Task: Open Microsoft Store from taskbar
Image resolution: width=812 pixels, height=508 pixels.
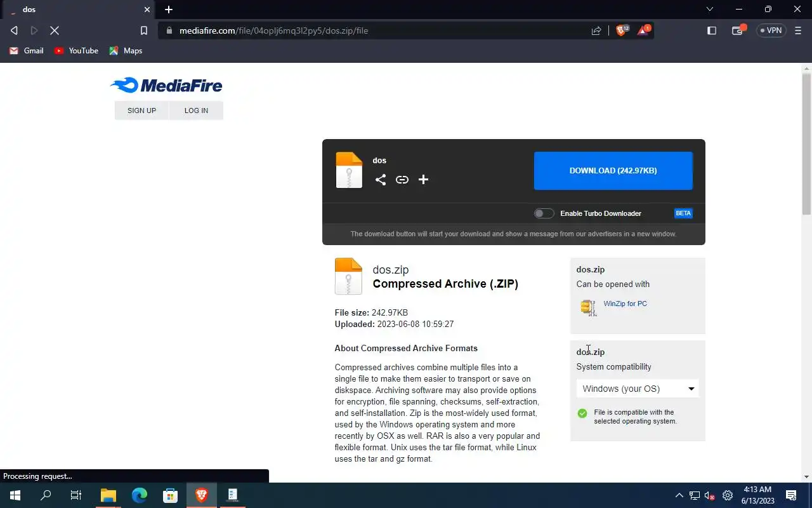Action: click(x=171, y=495)
